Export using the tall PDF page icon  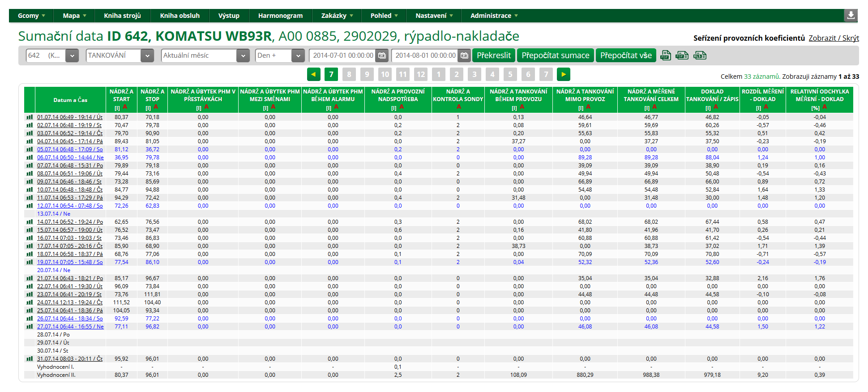[666, 55]
